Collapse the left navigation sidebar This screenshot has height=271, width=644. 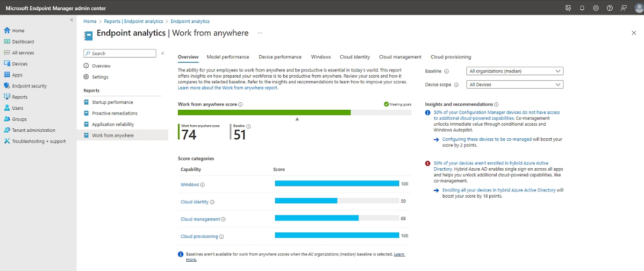tap(72, 20)
